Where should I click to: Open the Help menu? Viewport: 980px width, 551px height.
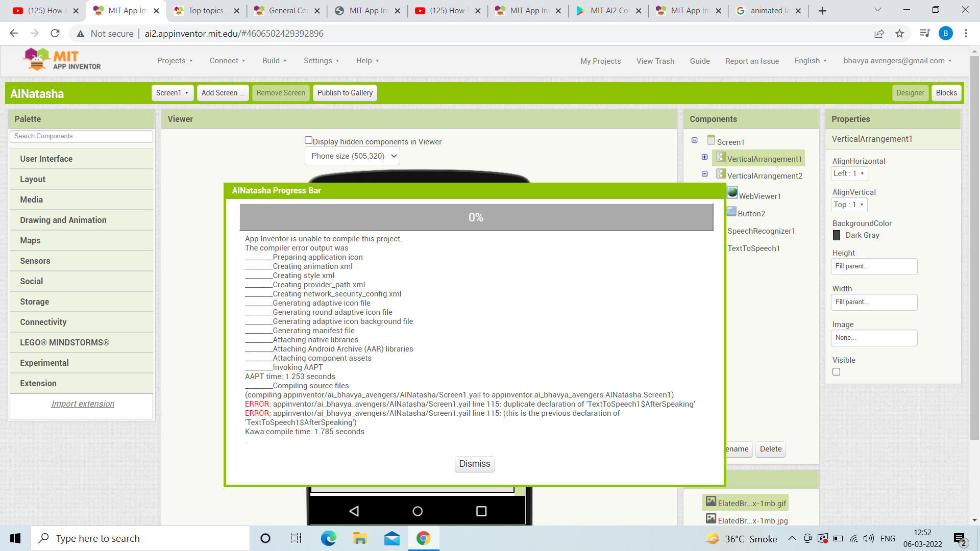(367, 61)
